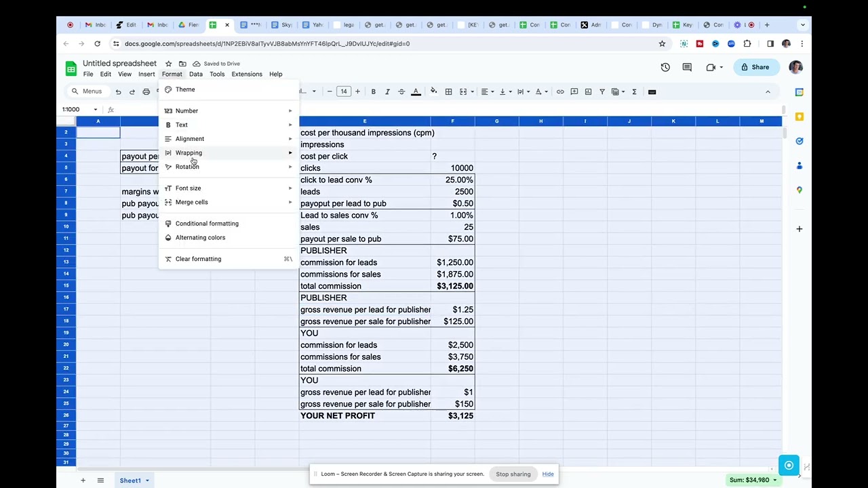Open text wrapping toolbar dropdown
This screenshot has width=868, height=488.
(x=523, y=91)
